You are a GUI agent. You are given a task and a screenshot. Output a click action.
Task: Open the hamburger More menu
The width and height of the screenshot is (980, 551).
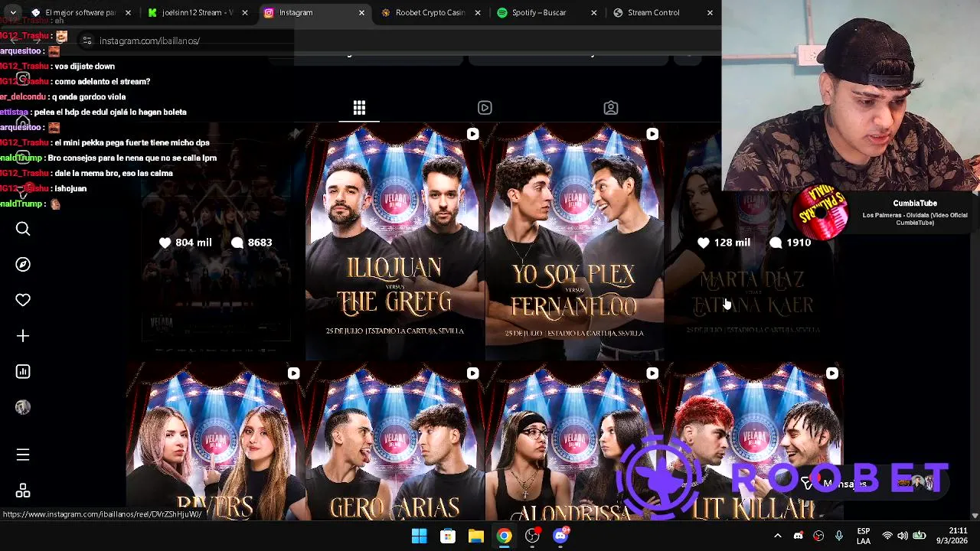tap(23, 455)
